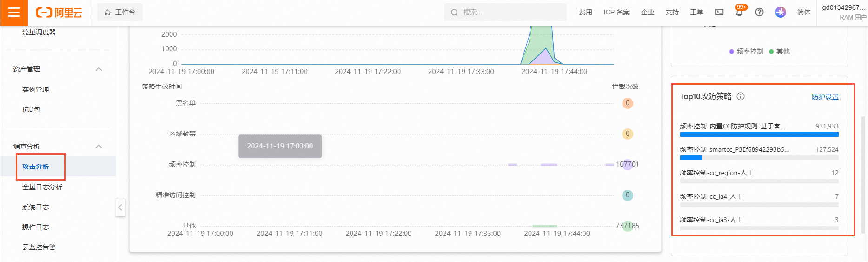The image size is (868, 262).
Task: Open the 简体 language selector
Action: coord(804,12)
